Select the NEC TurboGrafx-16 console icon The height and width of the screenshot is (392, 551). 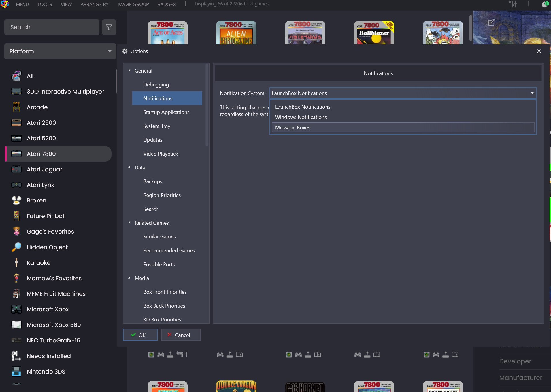[16, 340]
